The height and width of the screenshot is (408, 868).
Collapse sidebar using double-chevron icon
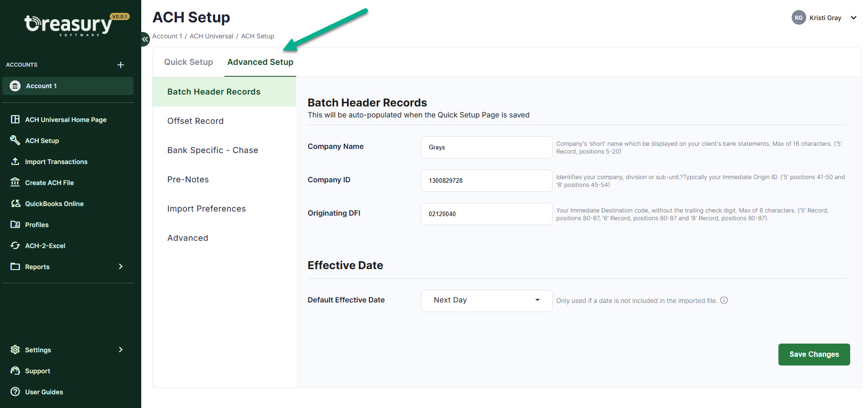coord(145,39)
